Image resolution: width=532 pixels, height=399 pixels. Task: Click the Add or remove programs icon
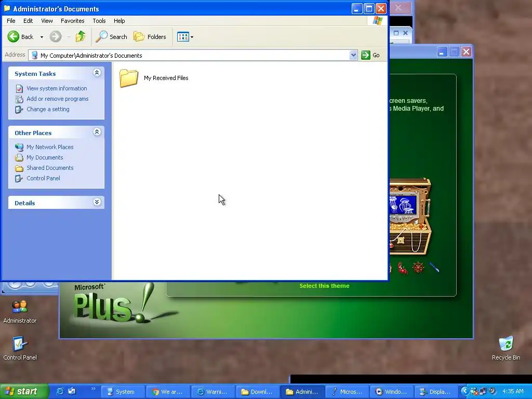[19, 99]
